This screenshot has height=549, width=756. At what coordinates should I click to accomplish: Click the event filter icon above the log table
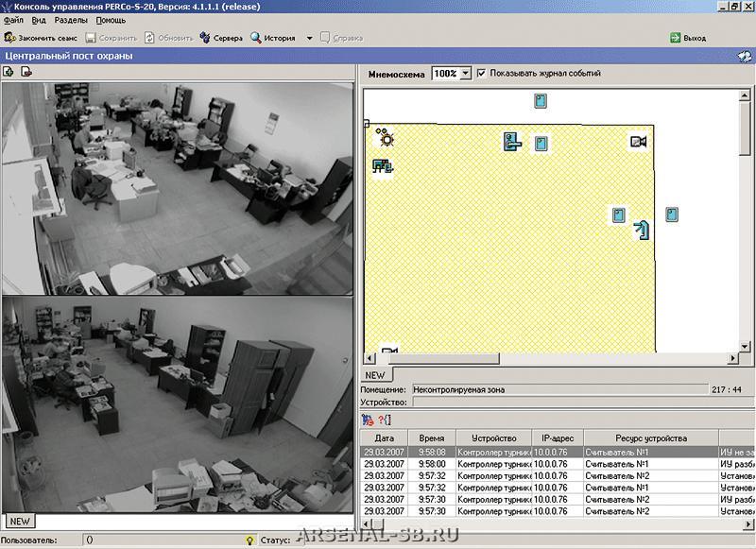coord(368,420)
